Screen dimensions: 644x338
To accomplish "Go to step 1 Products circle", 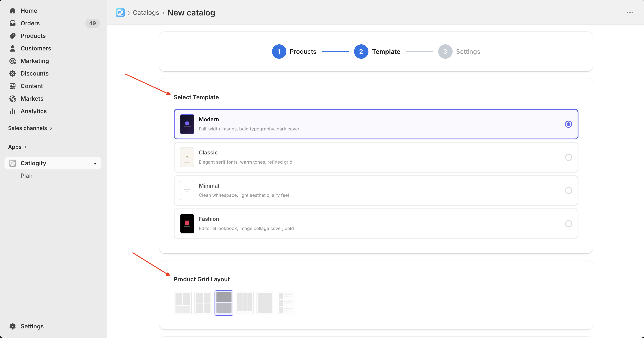I will tap(279, 51).
